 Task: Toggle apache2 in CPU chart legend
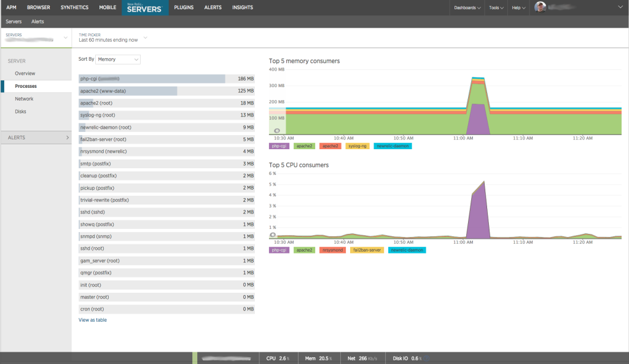(304, 250)
